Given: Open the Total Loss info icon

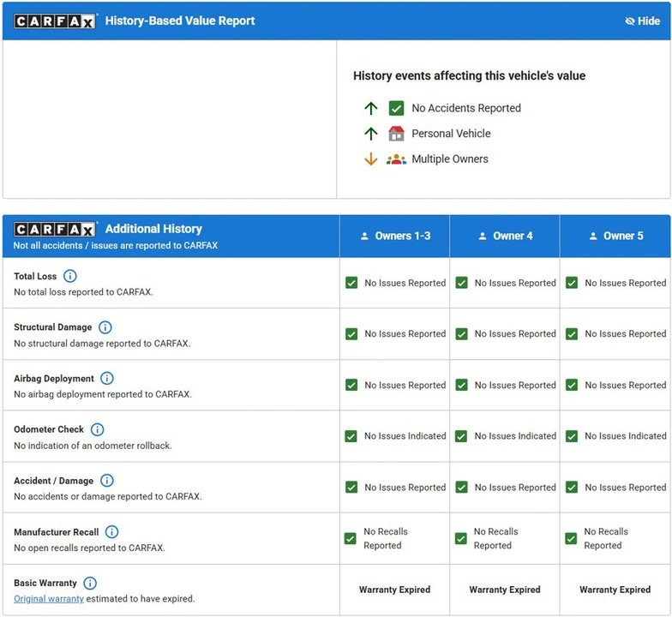Looking at the screenshot, I should (x=70, y=276).
